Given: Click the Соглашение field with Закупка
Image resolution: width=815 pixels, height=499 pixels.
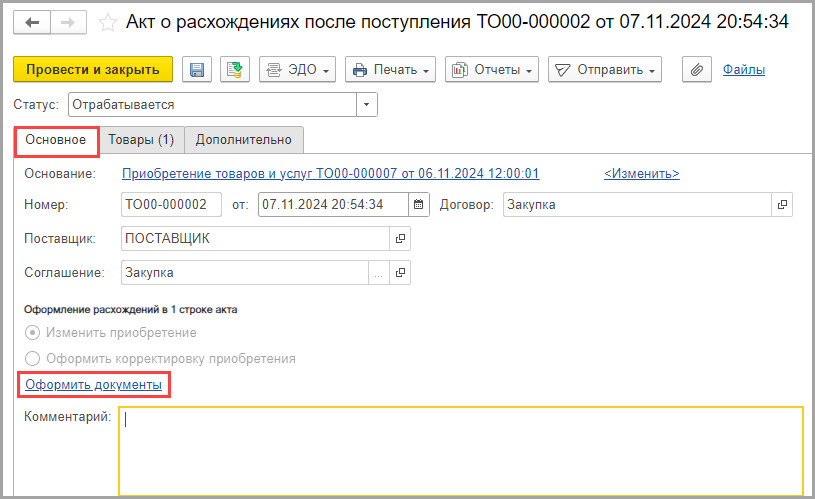Looking at the screenshot, I should (245, 272).
